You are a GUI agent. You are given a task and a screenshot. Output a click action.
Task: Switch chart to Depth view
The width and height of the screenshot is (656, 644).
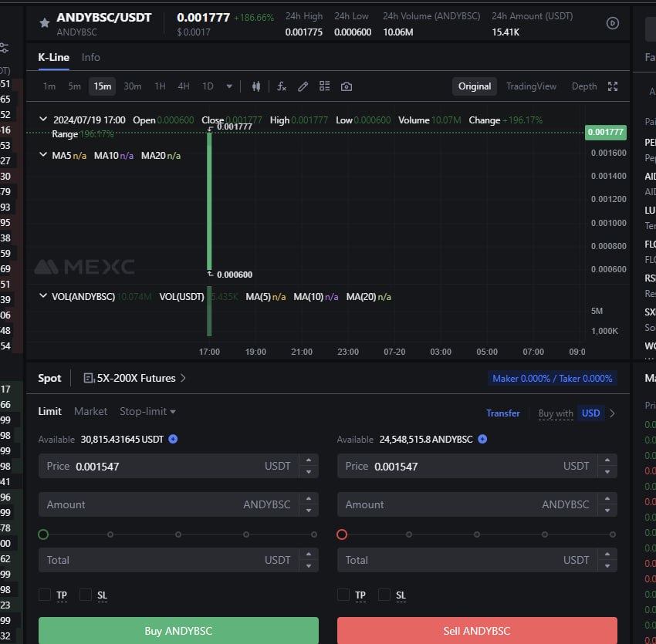pyautogui.click(x=584, y=86)
